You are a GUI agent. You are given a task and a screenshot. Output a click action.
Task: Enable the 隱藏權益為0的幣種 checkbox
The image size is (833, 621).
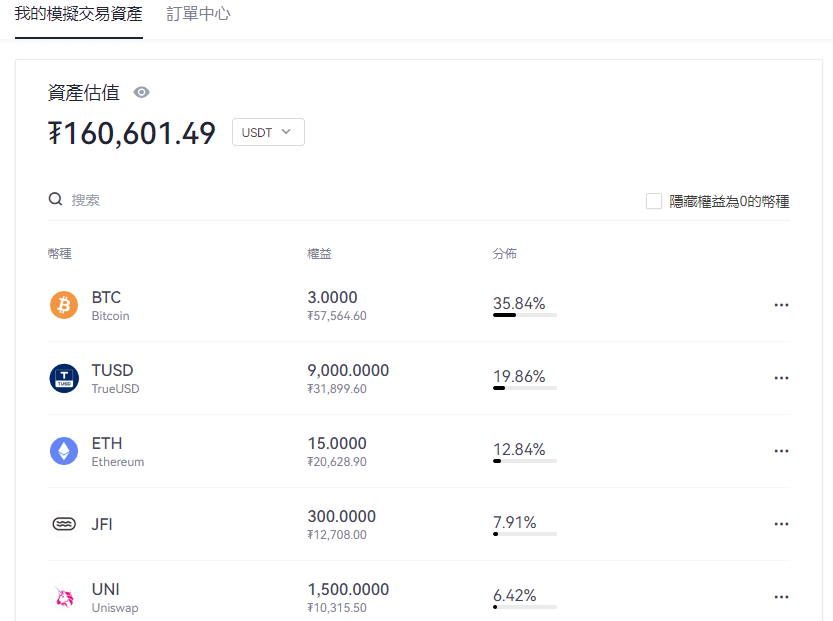click(x=654, y=201)
